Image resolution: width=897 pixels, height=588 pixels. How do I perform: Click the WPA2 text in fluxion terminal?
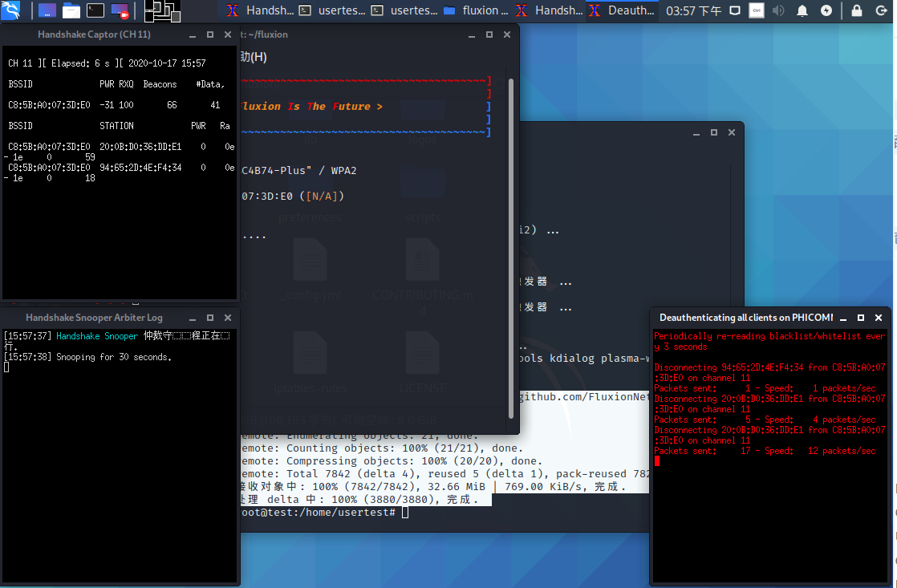click(x=343, y=170)
